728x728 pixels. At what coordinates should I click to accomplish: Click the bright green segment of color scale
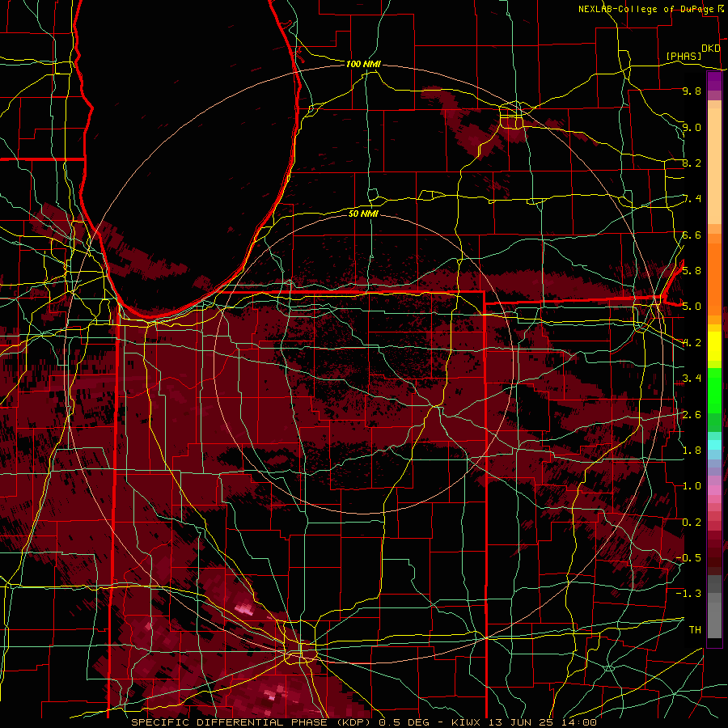pos(714,389)
